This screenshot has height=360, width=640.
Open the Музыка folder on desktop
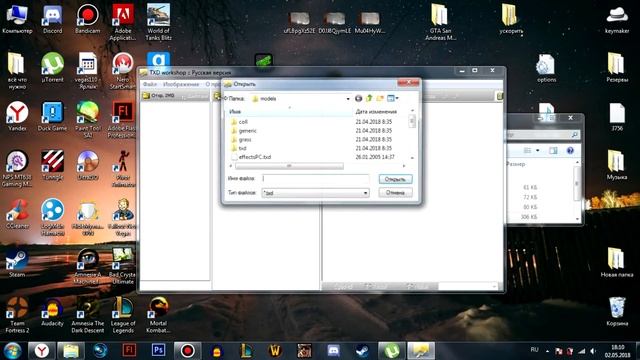pos(617,165)
